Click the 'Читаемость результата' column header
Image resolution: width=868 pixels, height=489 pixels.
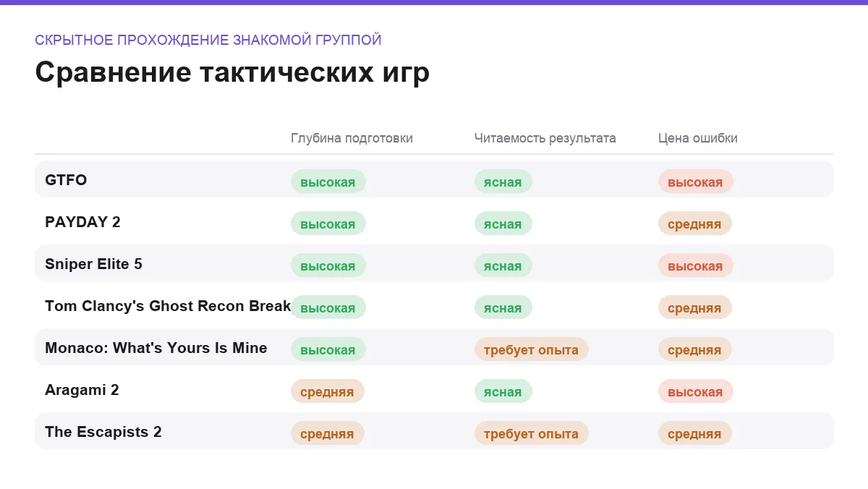[545, 138]
